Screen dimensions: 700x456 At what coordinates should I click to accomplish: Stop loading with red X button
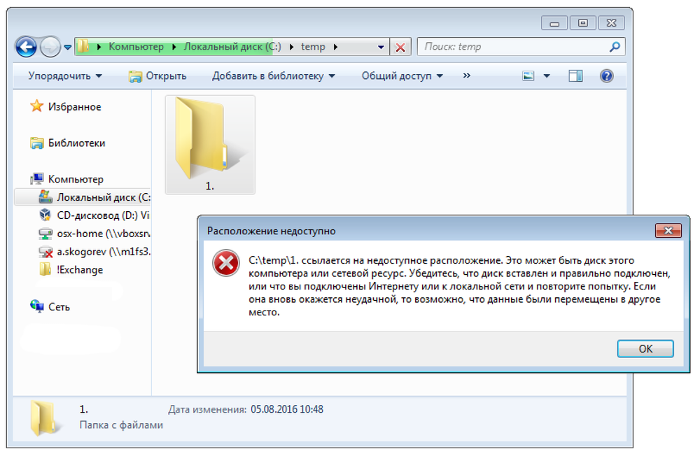click(400, 47)
